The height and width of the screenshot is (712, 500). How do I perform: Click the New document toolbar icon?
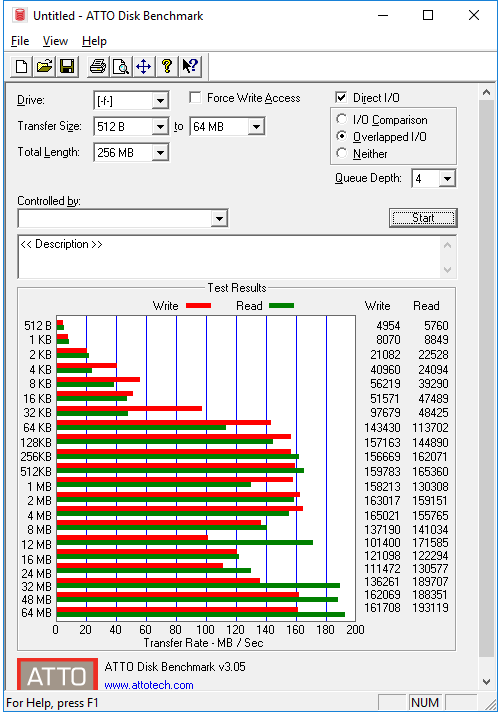[21, 67]
